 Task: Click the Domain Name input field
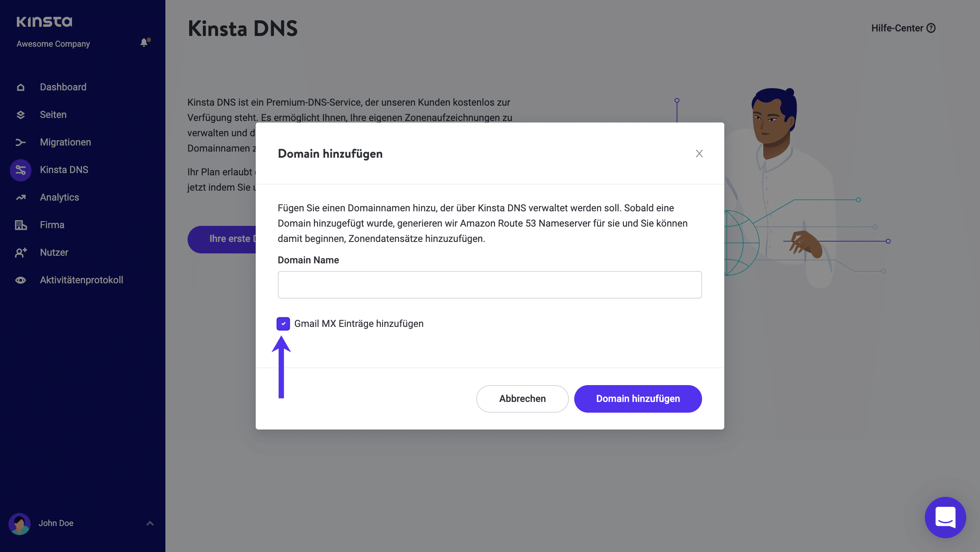(x=489, y=285)
